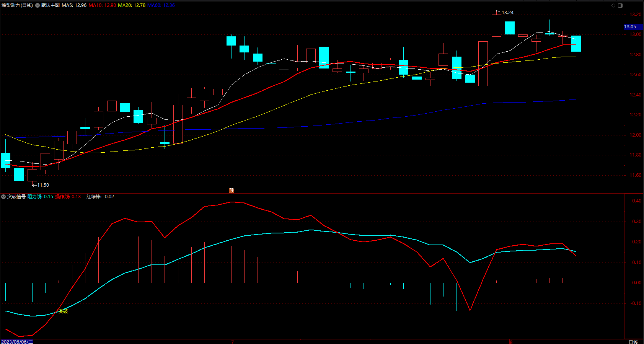Click the last cyan candlestick on the chart
Image resolution: width=644 pixels, height=344 pixels.
576,44
